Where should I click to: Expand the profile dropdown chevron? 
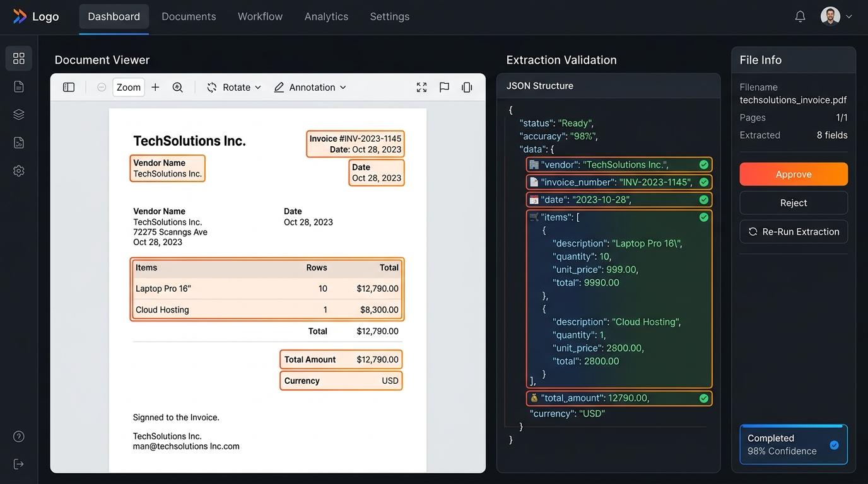[849, 17]
